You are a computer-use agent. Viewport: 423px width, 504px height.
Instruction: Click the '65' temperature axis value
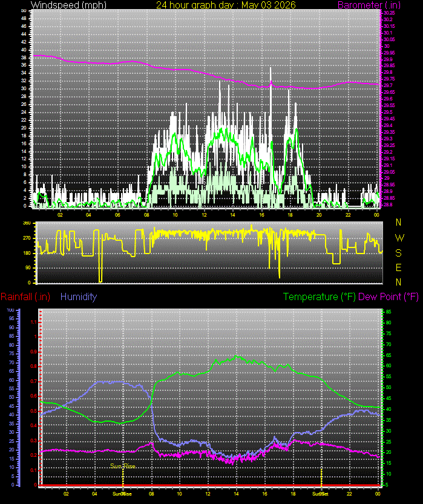point(389,355)
